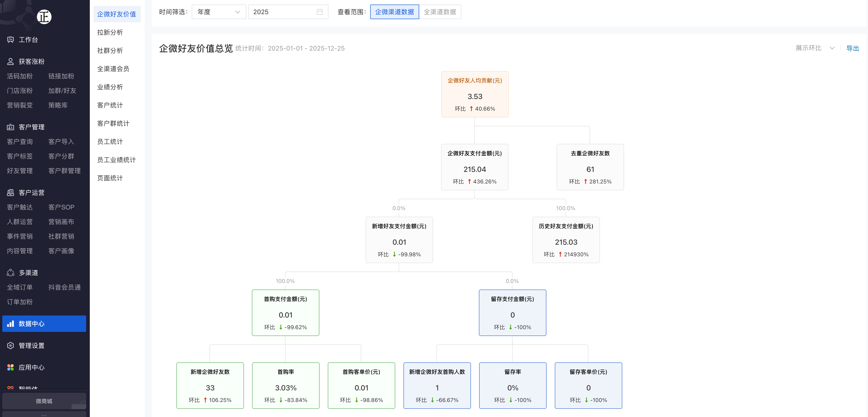The width and height of the screenshot is (868, 417).
Task: Open 客户SOP in sidebar
Action: (x=61, y=207)
